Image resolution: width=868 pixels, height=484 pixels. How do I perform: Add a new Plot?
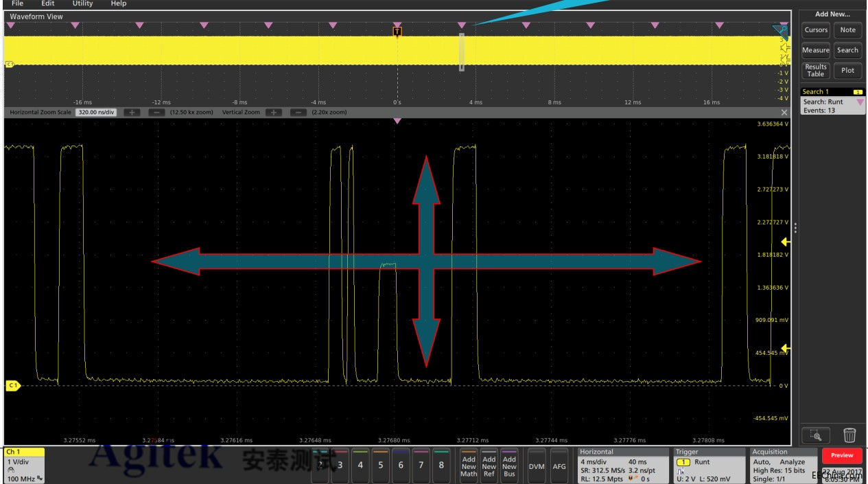[848, 71]
